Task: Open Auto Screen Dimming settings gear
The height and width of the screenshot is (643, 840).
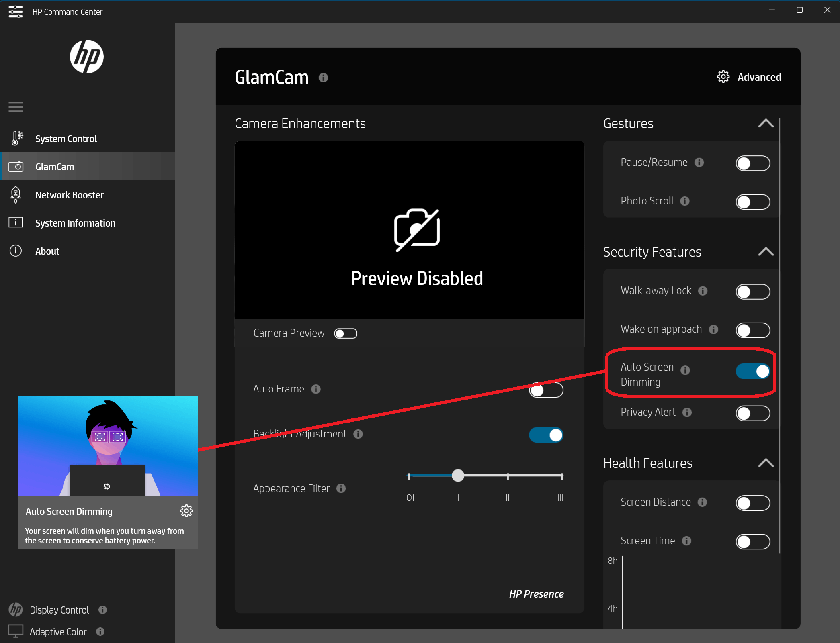Action: click(x=186, y=511)
